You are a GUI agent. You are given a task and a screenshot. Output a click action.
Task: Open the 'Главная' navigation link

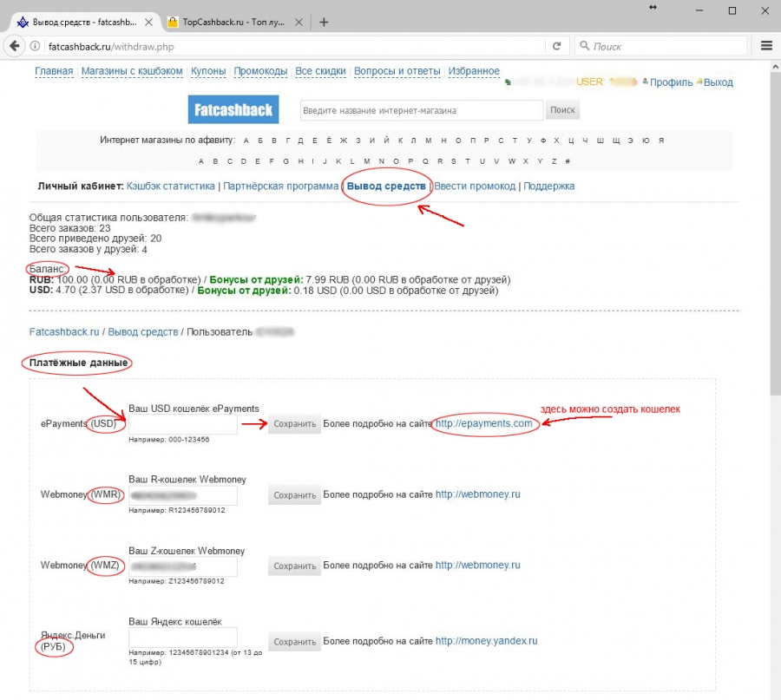54,71
